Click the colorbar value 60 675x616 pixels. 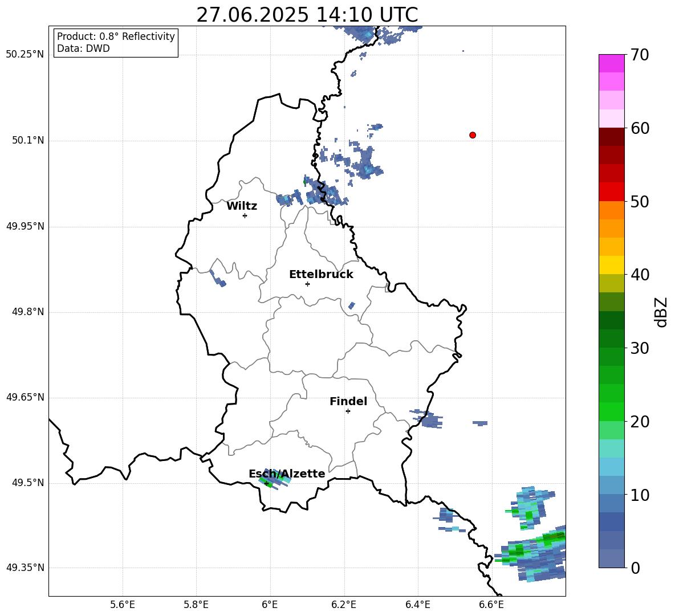point(640,128)
